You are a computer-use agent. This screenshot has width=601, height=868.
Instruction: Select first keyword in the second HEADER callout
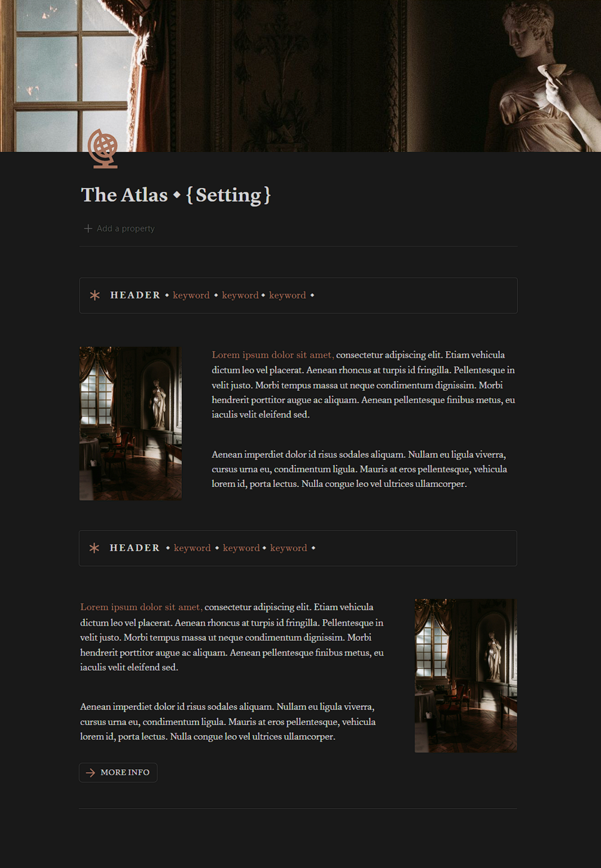pos(193,548)
